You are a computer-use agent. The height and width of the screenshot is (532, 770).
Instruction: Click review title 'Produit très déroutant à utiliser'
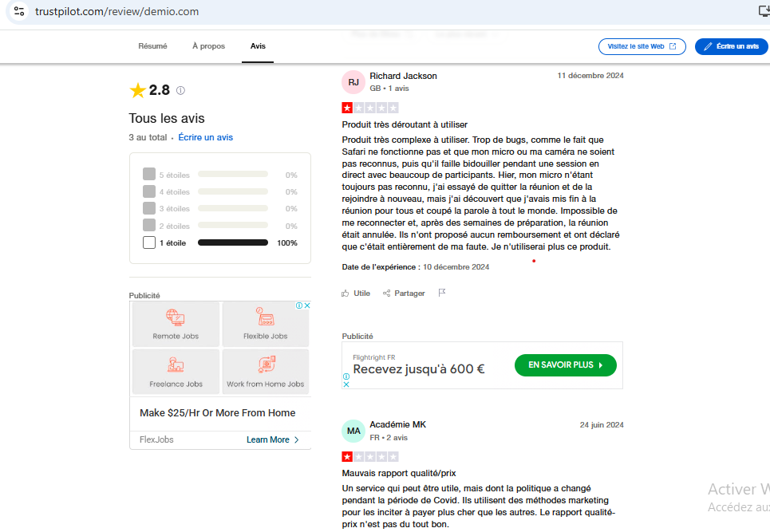(405, 124)
